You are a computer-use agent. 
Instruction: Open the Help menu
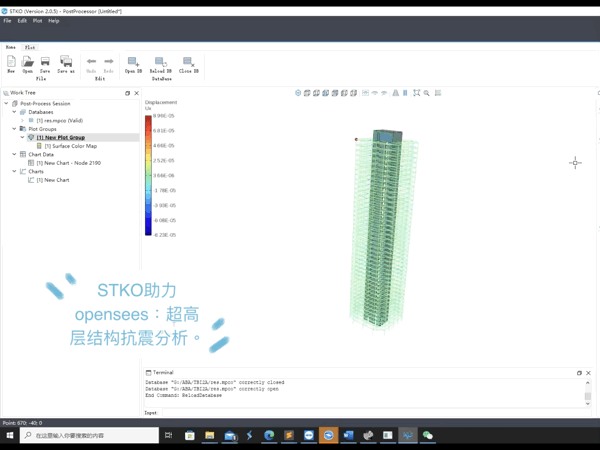[x=54, y=21]
